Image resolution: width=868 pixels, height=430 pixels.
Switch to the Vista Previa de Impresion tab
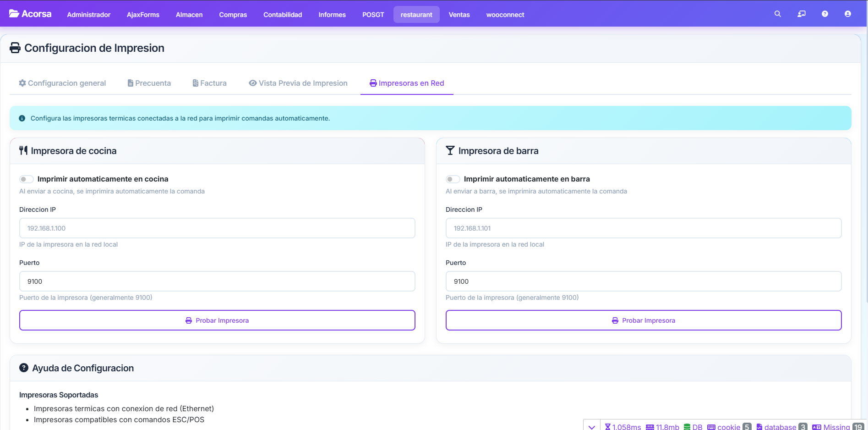click(298, 83)
